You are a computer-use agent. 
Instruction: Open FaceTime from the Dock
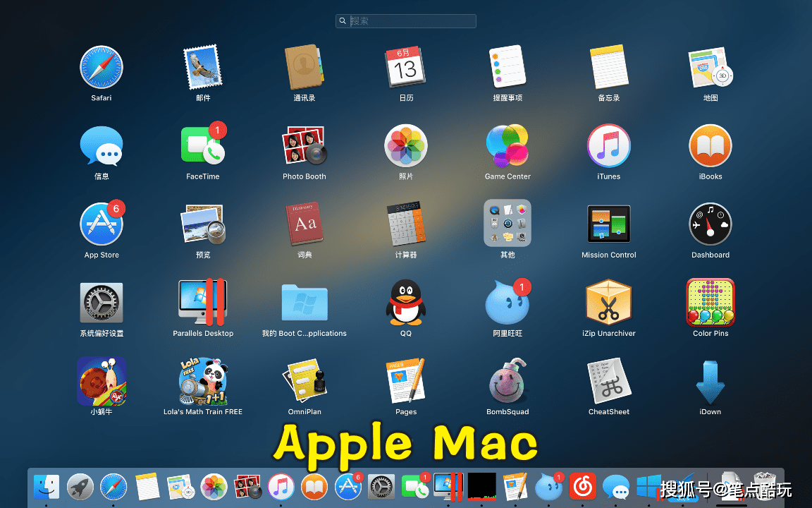415,486
